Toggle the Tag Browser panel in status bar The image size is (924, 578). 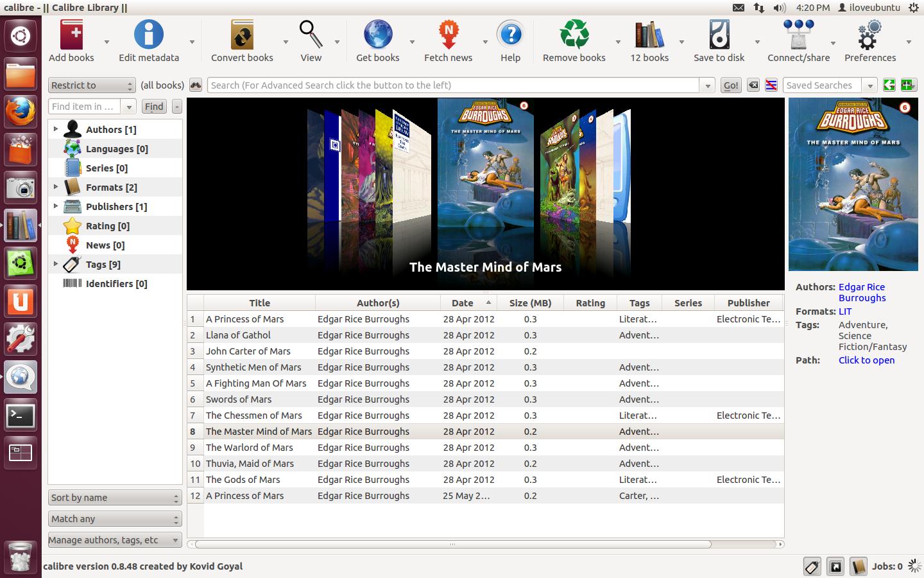coord(812,566)
